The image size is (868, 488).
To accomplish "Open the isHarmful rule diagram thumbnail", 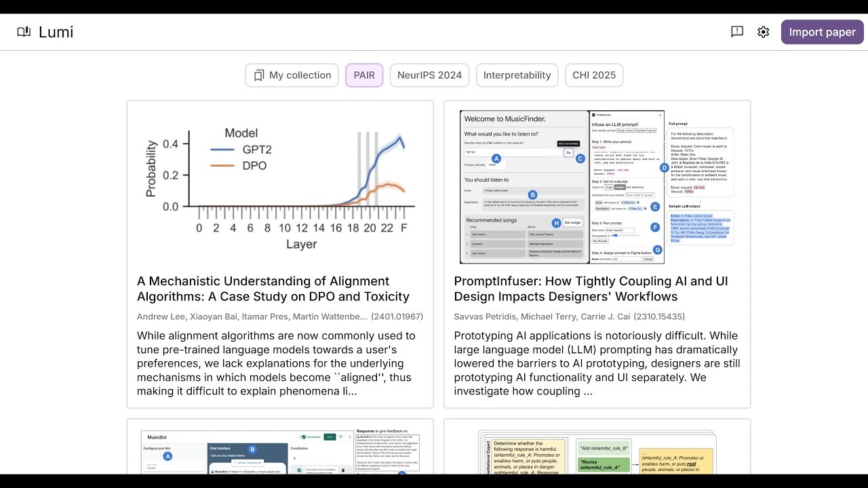I will (x=597, y=451).
